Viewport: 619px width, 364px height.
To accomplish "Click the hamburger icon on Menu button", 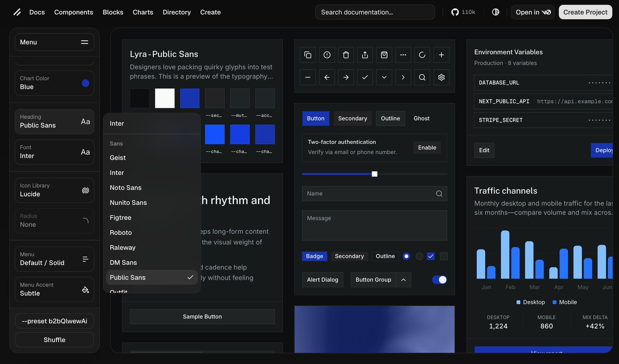I will (x=85, y=42).
